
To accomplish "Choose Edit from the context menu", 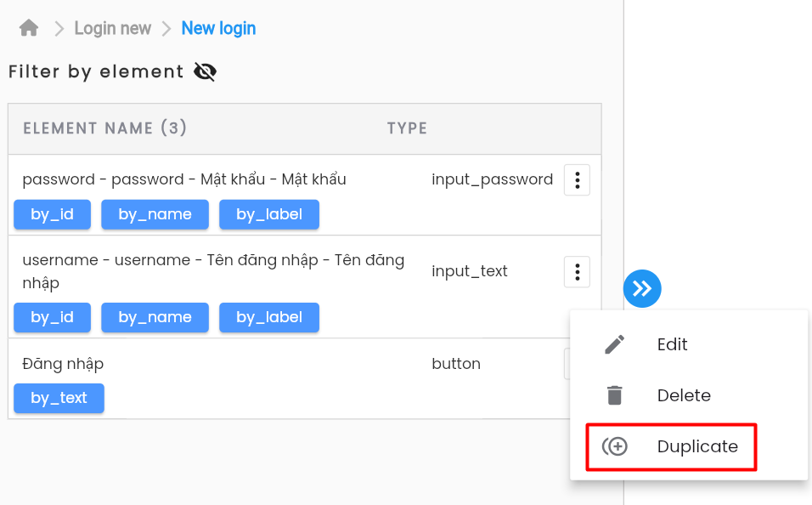I will [x=689, y=344].
